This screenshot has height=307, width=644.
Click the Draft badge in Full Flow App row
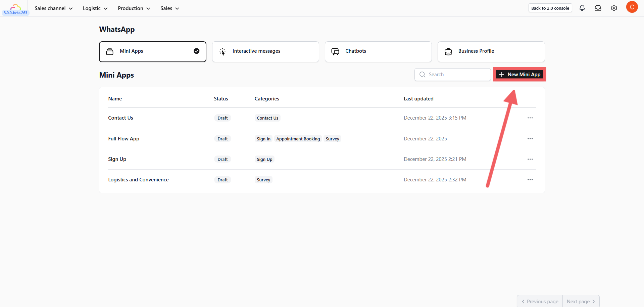point(222,139)
